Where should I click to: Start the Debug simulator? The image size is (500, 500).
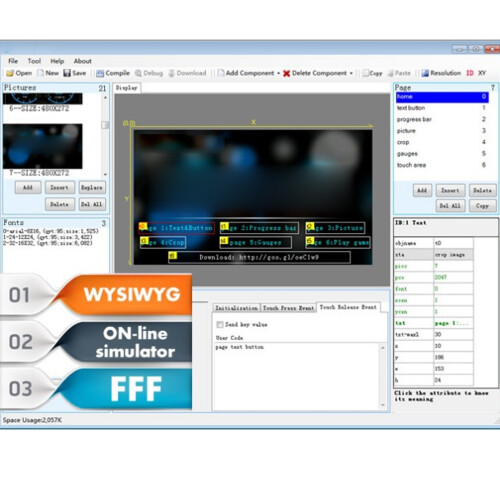click(149, 73)
